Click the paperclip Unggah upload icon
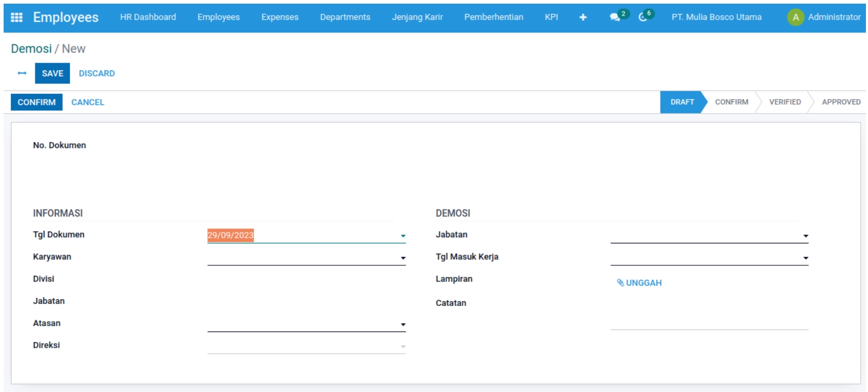 [x=621, y=283]
